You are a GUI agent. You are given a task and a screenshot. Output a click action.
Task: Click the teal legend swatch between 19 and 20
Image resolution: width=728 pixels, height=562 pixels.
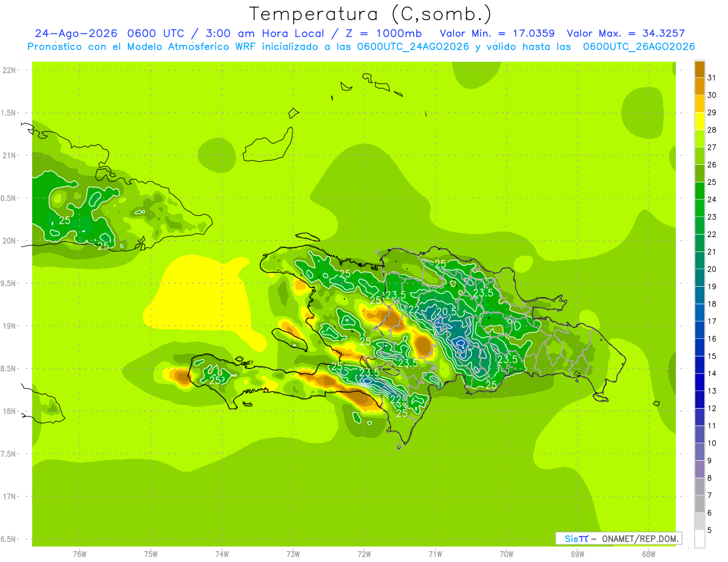point(699,278)
